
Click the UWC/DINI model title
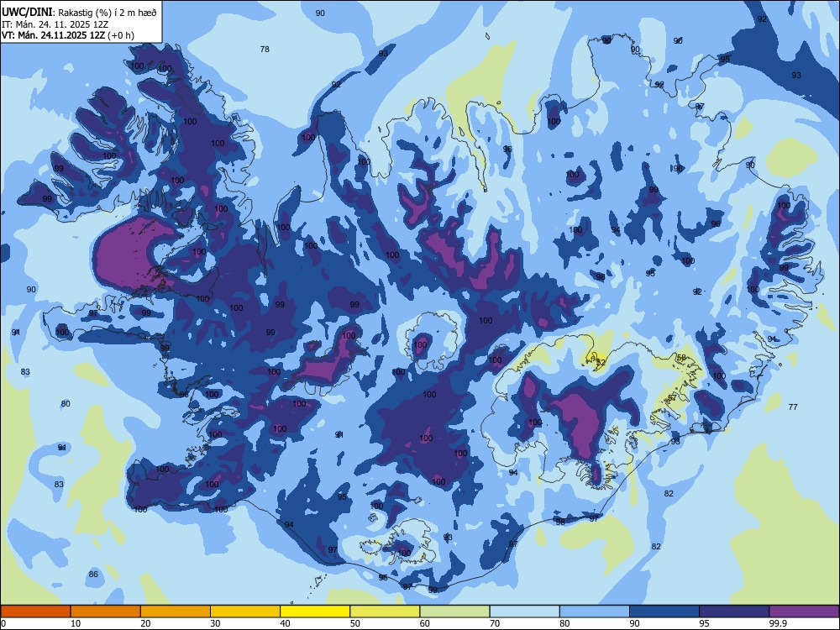pyautogui.click(x=27, y=13)
